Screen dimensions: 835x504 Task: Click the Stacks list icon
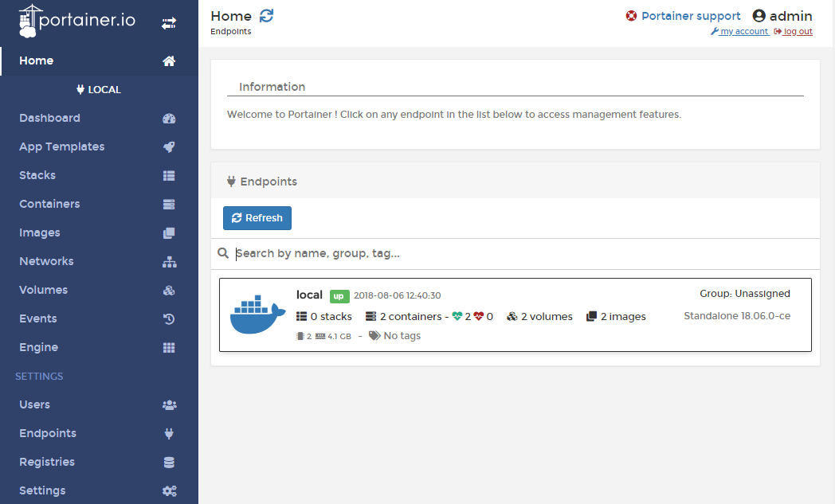(169, 176)
